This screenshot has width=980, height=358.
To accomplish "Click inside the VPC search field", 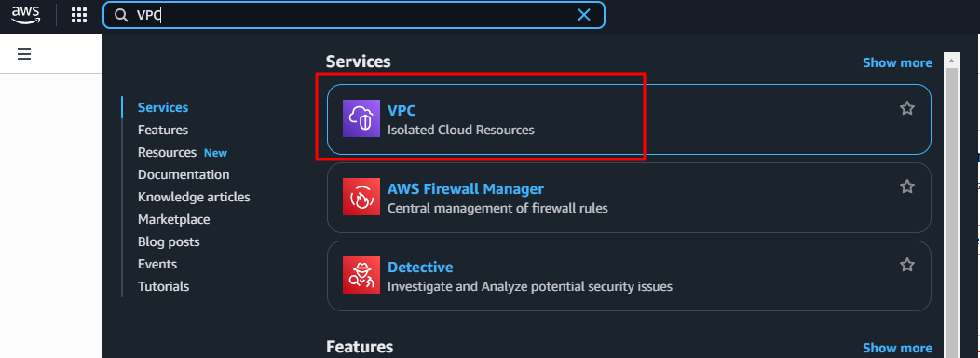I will pos(353,15).
